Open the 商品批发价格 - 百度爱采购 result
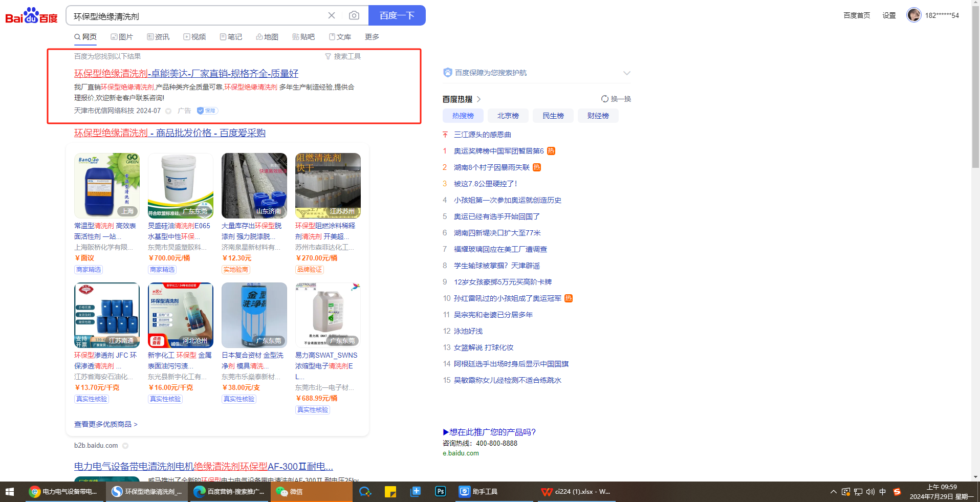 (x=170, y=133)
